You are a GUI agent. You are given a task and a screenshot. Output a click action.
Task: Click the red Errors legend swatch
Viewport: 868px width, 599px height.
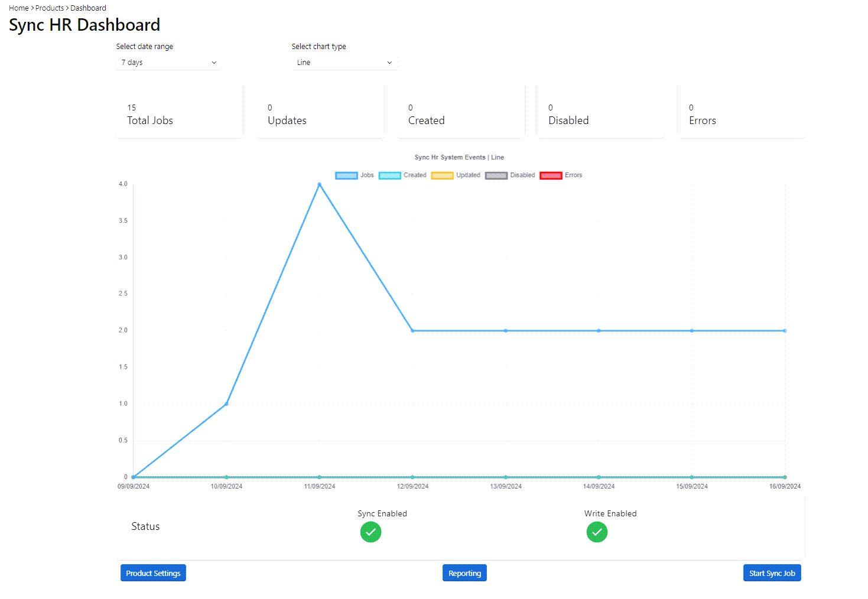click(x=551, y=175)
